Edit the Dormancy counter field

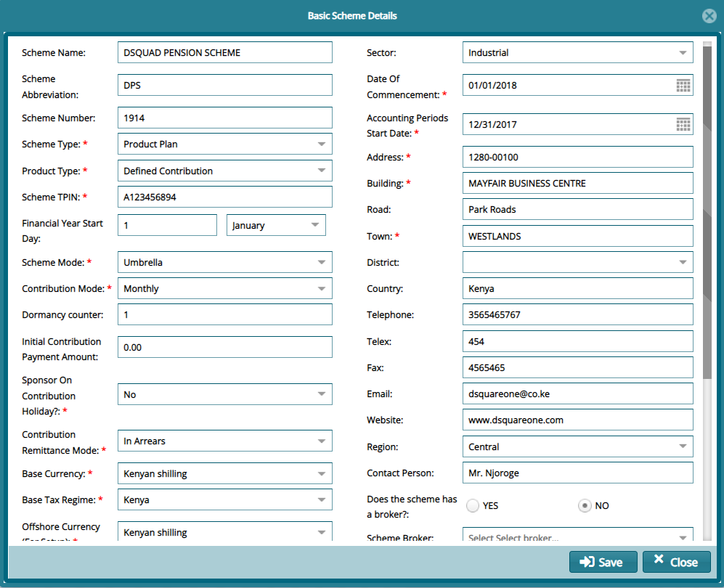pyautogui.click(x=225, y=314)
